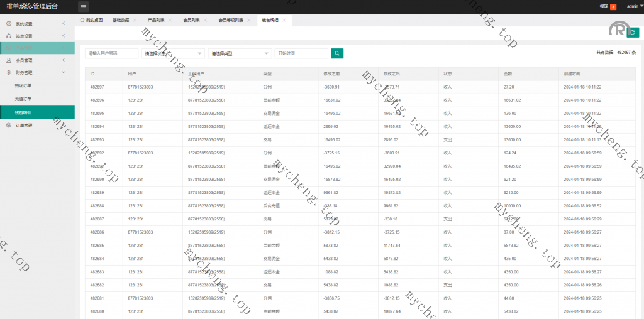Click the 提现 notification badge showing 4
644x319 pixels.
613,6
